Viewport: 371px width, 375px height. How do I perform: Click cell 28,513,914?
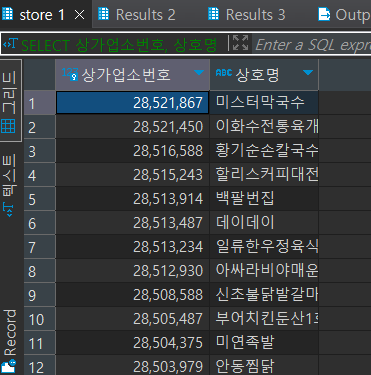(x=133, y=199)
